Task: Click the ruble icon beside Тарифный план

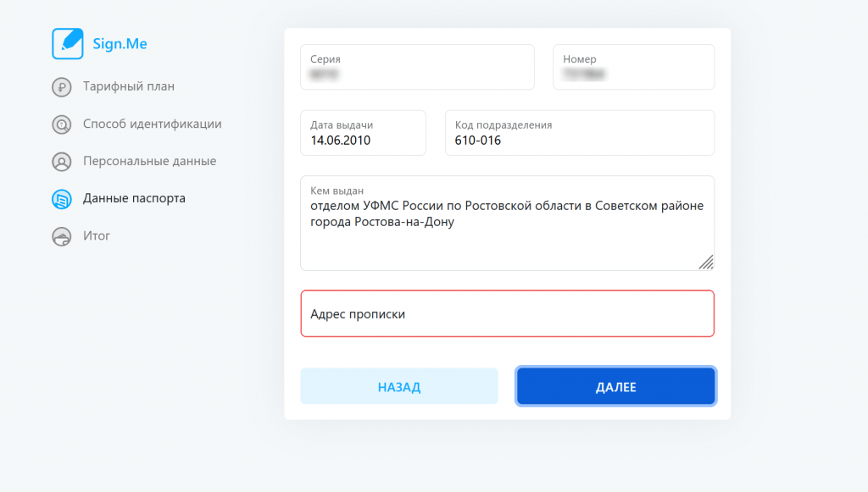Action: pyautogui.click(x=61, y=86)
